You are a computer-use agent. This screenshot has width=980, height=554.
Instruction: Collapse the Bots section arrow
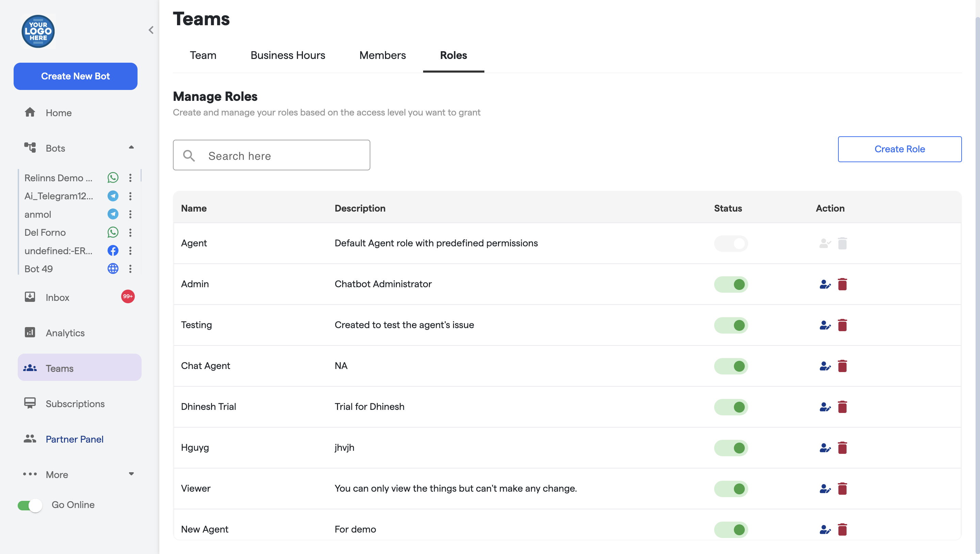pyautogui.click(x=131, y=148)
